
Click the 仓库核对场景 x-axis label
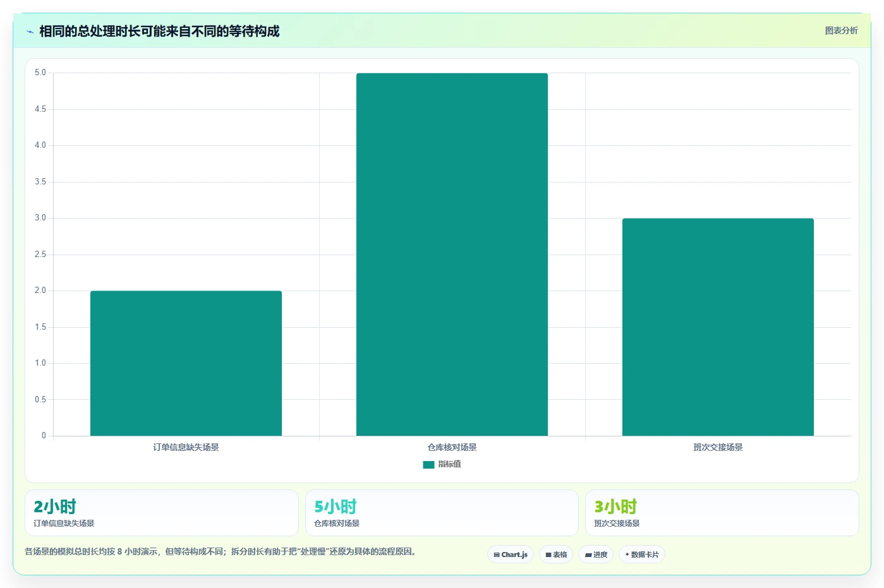[452, 447]
